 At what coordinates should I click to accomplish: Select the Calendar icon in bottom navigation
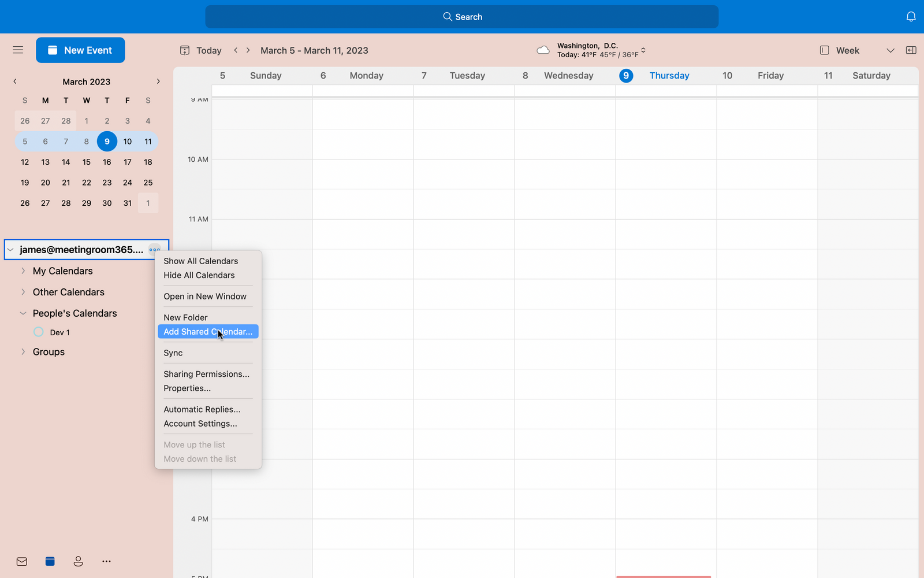click(x=50, y=561)
